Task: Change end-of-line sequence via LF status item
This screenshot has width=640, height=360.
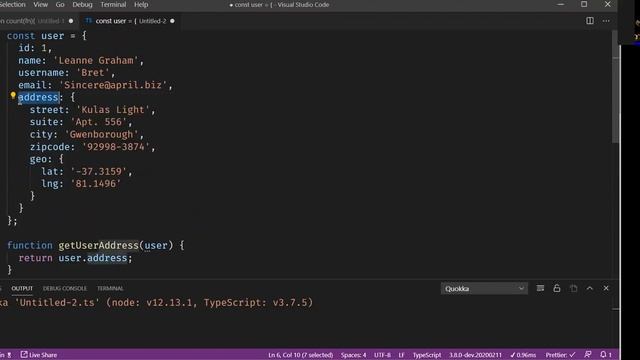Action: [x=401, y=355]
